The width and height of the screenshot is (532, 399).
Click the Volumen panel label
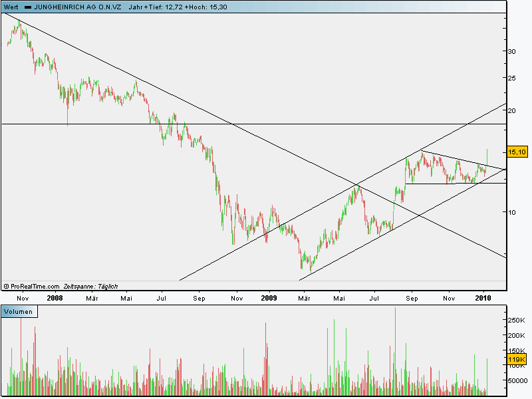tap(19, 311)
